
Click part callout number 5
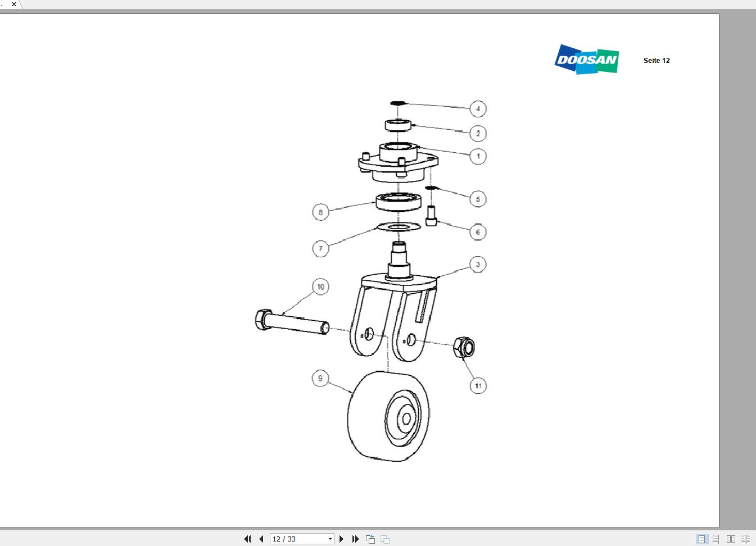pos(478,199)
